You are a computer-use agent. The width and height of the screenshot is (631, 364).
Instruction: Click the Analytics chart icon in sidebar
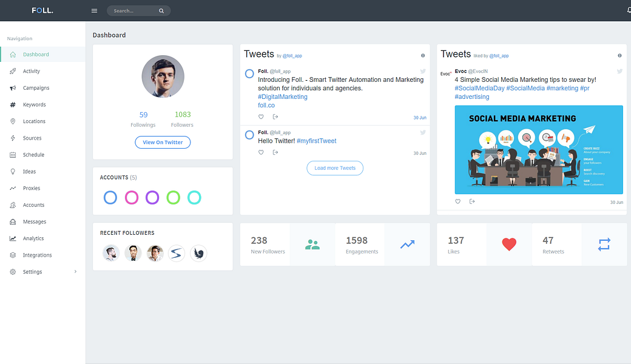click(13, 238)
